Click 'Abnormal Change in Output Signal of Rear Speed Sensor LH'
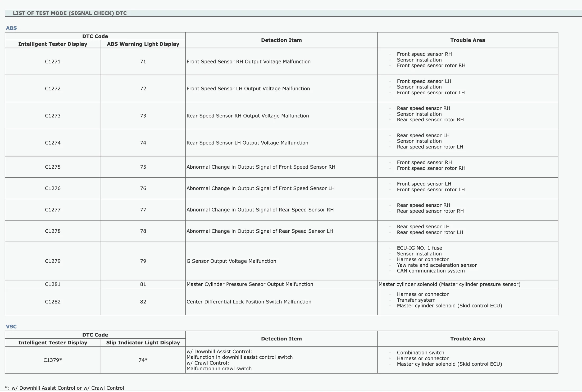The width and height of the screenshot is (582, 392). click(260, 231)
